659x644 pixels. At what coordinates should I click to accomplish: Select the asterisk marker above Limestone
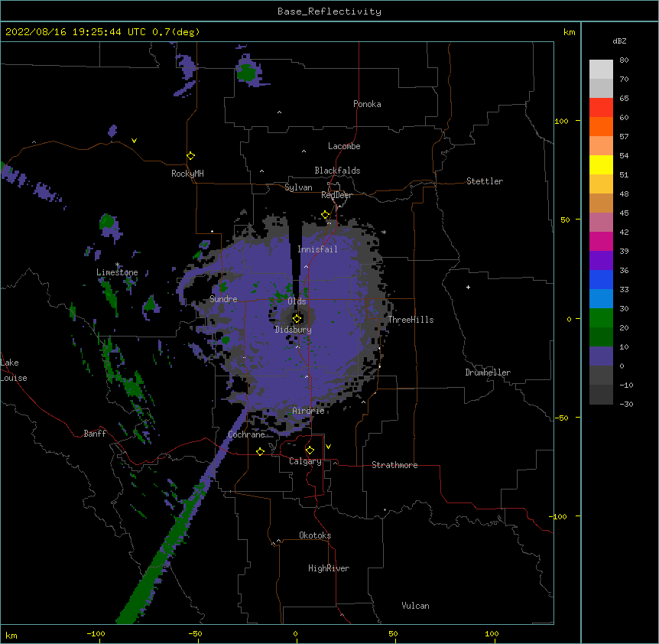(118, 265)
